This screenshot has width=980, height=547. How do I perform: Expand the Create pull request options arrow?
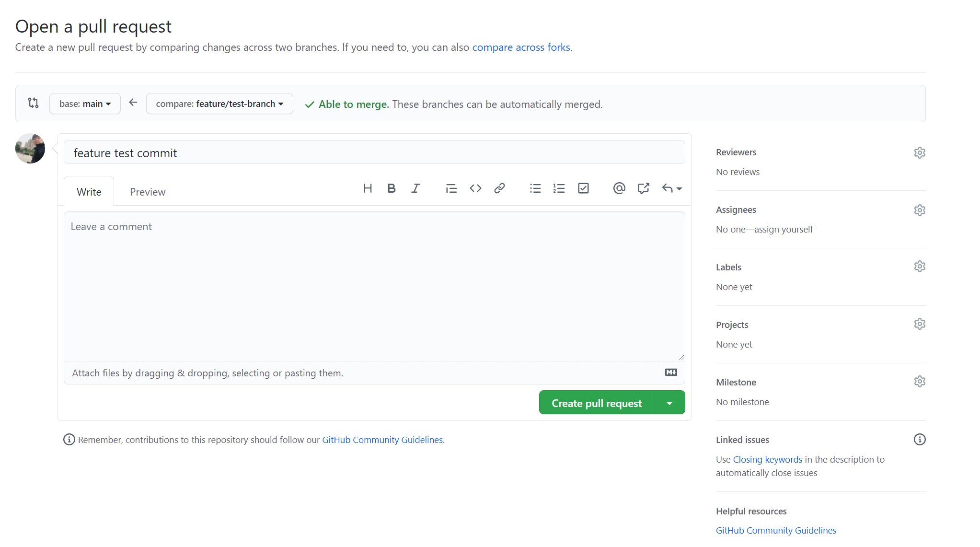click(x=669, y=403)
